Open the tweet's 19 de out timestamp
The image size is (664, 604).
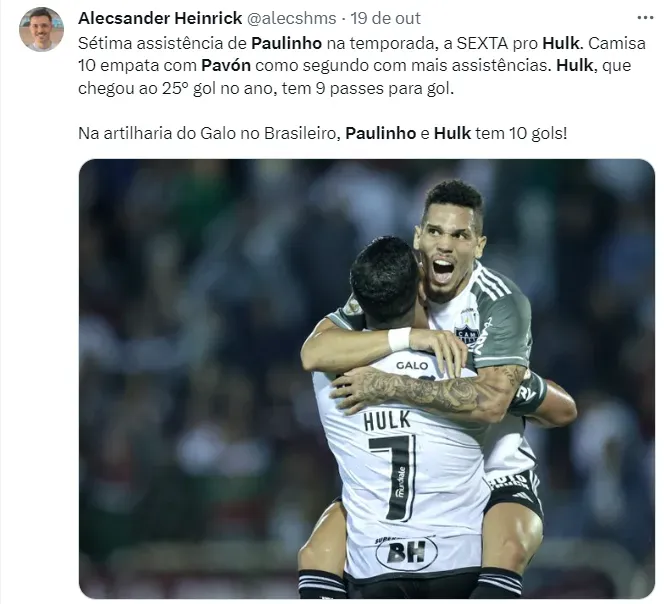pos(385,18)
